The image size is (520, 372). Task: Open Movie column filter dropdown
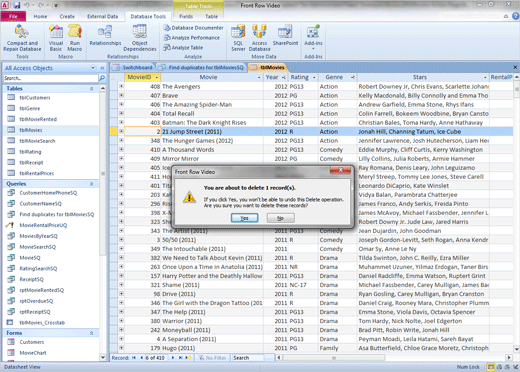[259, 77]
